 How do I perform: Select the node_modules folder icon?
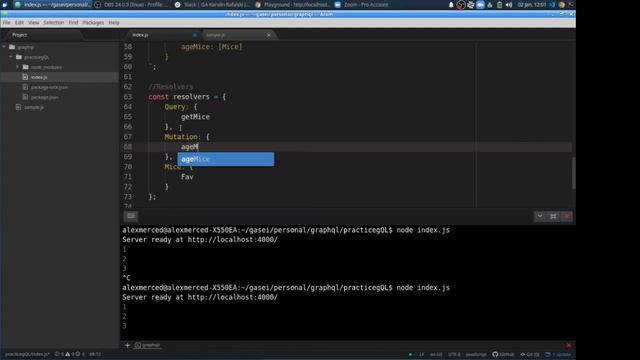click(26, 67)
